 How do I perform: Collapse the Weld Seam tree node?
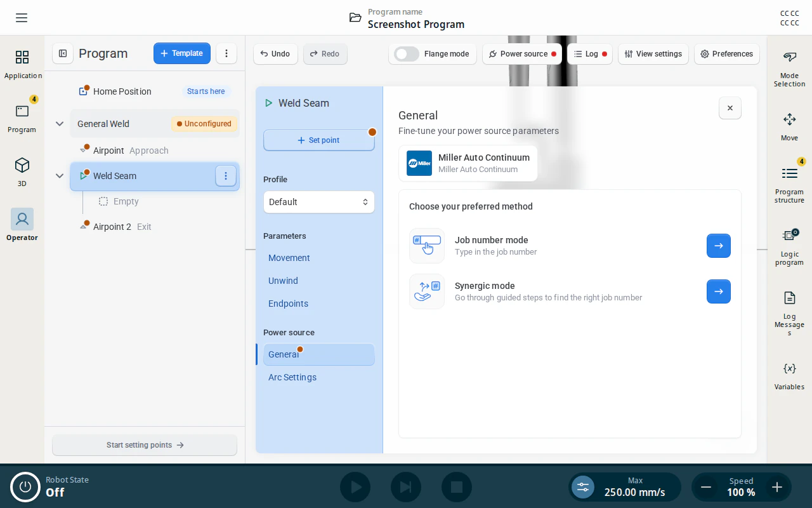click(60, 176)
